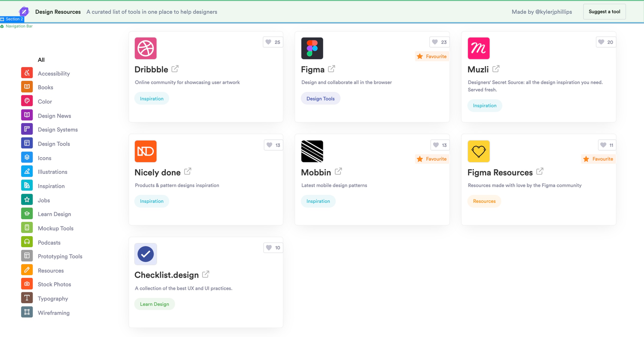644x337 pixels.
Task: Click the Favourite badge on Figma card
Action: point(432,56)
